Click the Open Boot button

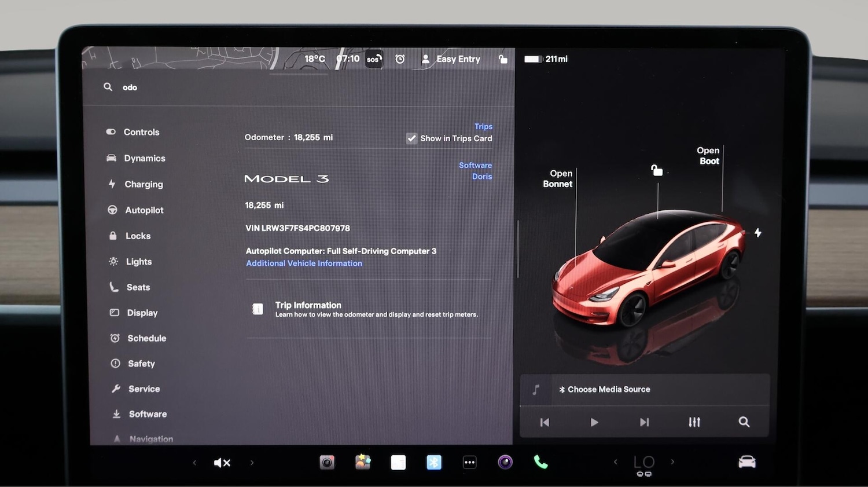tap(708, 155)
